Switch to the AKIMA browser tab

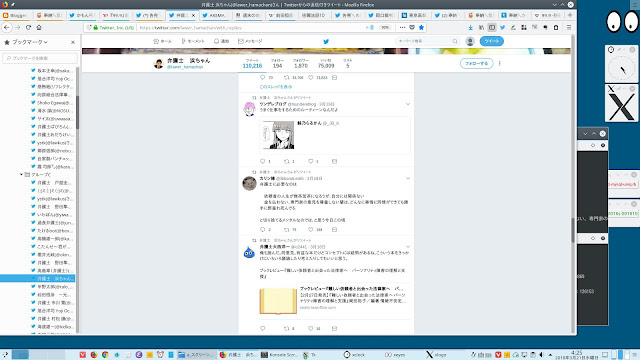(216, 15)
